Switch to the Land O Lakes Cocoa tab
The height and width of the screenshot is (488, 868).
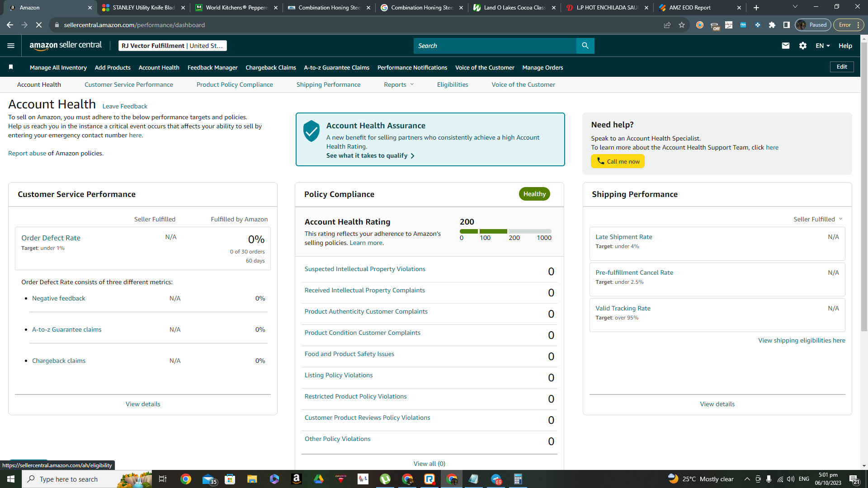[514, 8]
